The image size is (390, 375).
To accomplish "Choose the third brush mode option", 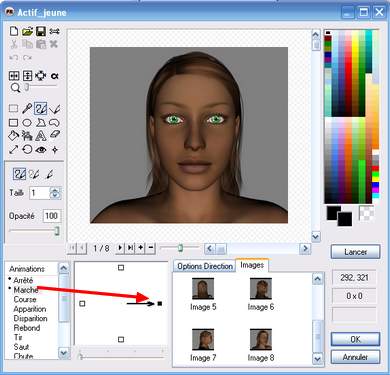I will 49,174.
